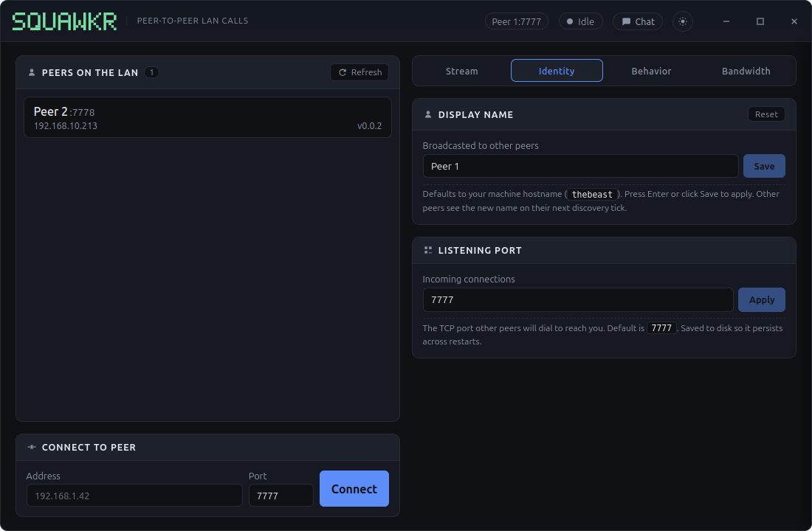Reset the display name
Viewport: 812px width, 531px height.
(766, 114)
